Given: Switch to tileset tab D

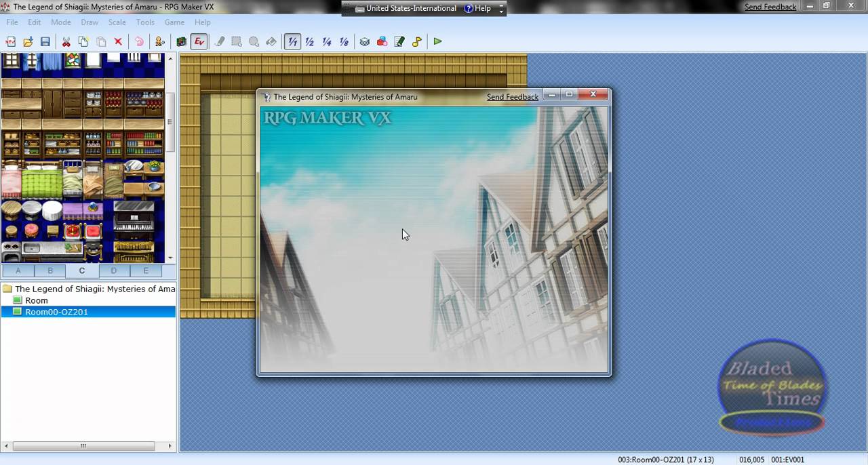Looking at the screenshot, I should [x=113, y=270].
